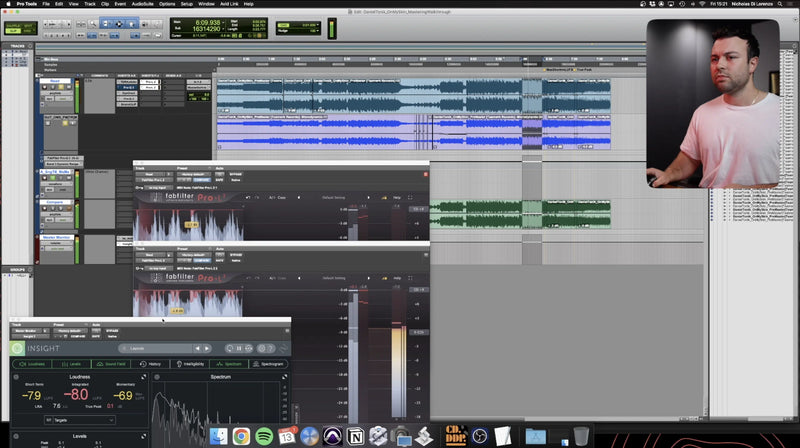The image size is (800, 448).
Task: Toggle the Sound Field view in Insight
Action: pyautogui.click(x=110, y=364)
